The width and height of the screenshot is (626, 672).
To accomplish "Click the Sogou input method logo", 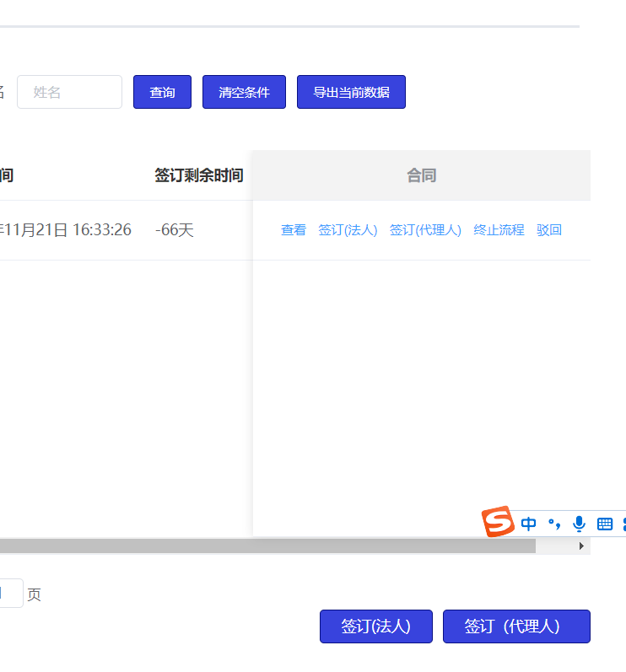I will (498, 522).
